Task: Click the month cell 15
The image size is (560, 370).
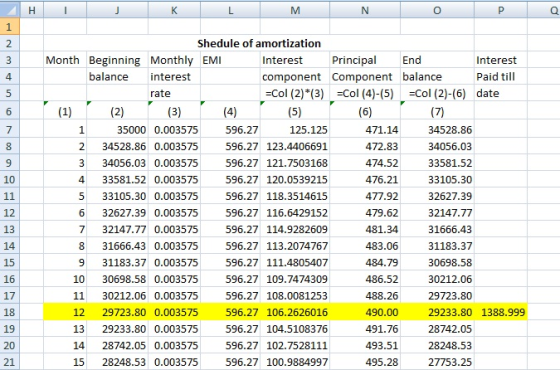Action: [x=65, y=362]
